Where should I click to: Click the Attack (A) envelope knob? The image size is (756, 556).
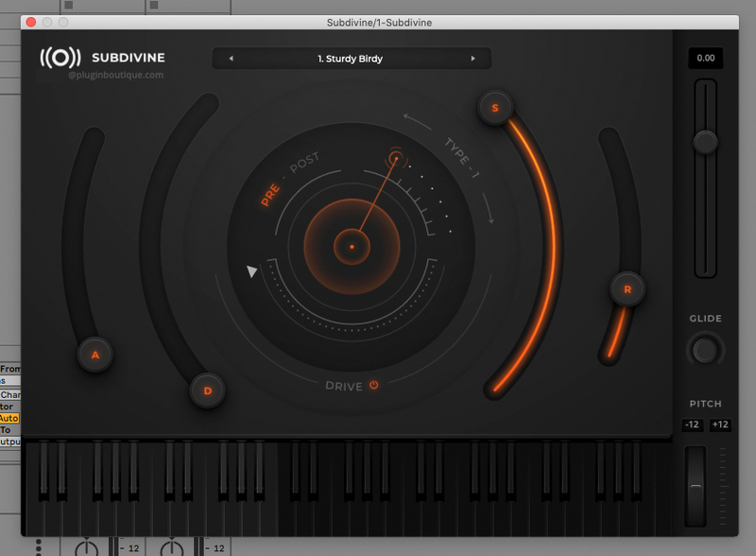[94, 356]
